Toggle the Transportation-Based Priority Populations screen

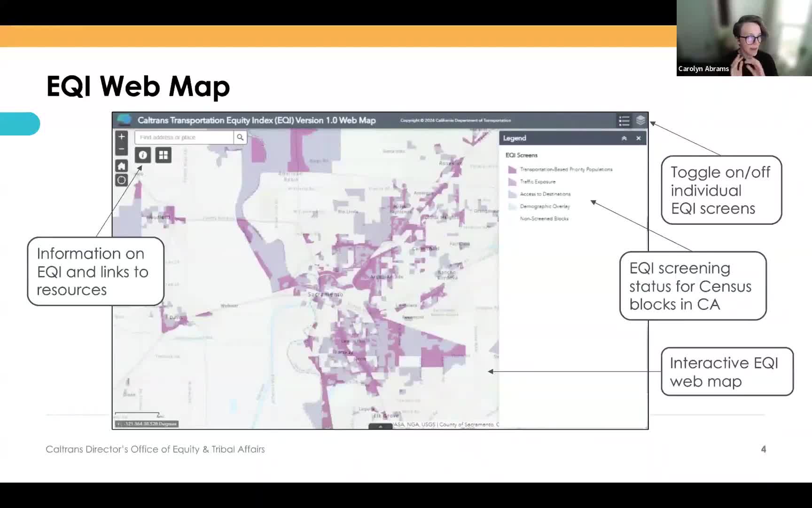(x=513, y=169)
